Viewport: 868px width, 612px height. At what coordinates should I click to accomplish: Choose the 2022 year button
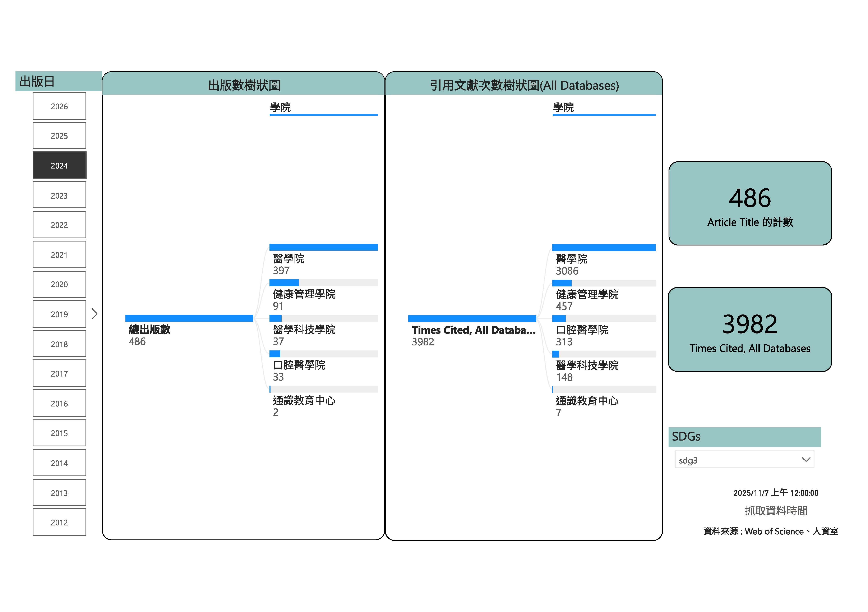(x=59, y=225)
